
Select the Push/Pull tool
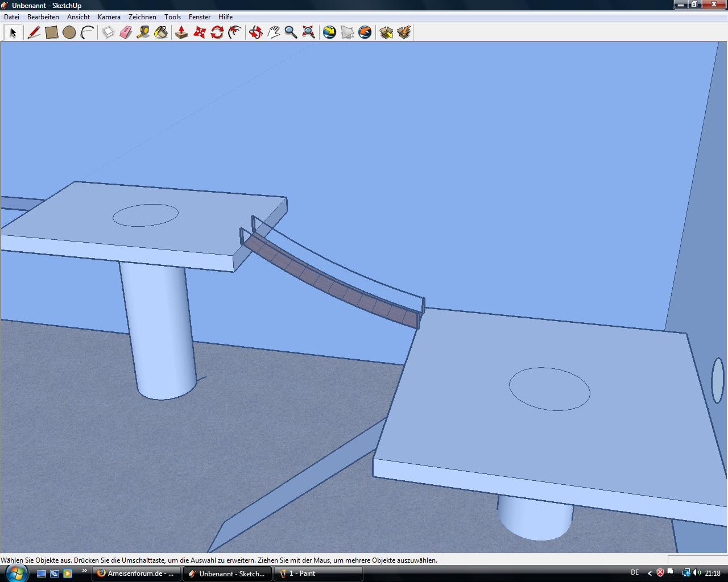tap(181, 32)
